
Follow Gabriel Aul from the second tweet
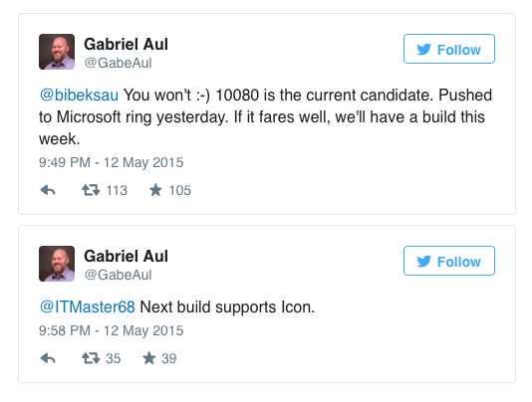[449, 261]
